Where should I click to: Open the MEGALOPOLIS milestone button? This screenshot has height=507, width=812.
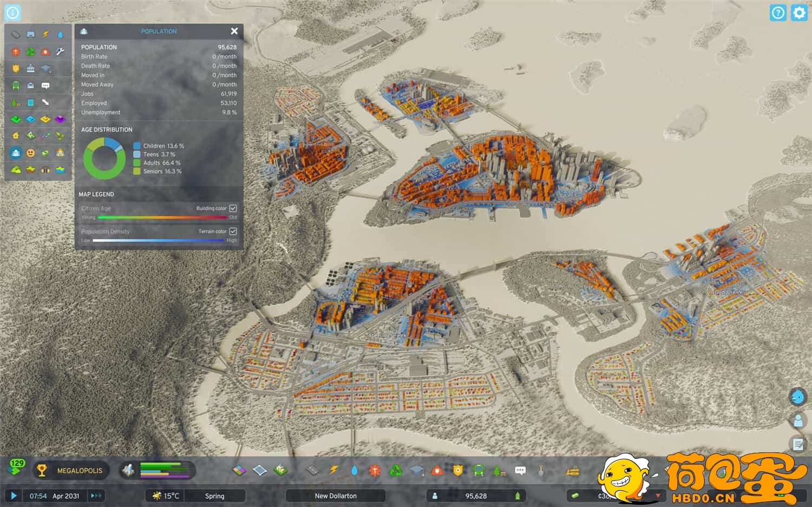71,470
